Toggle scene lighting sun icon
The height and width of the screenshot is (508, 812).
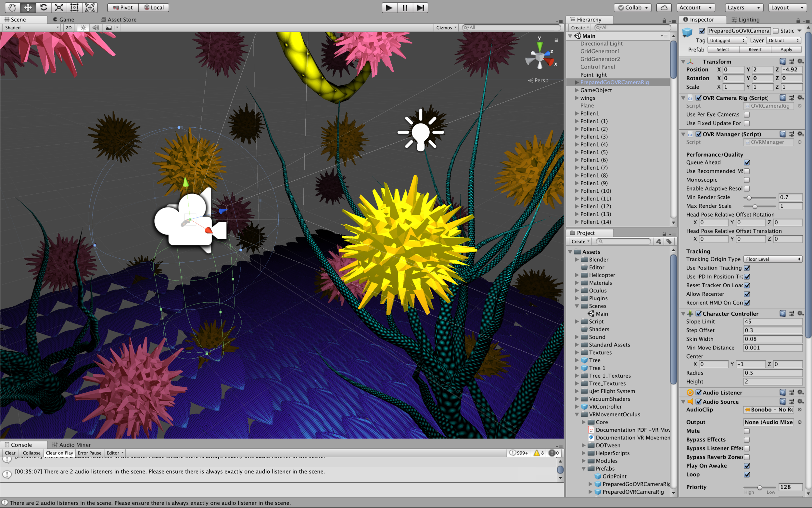(x=83, y=28)
